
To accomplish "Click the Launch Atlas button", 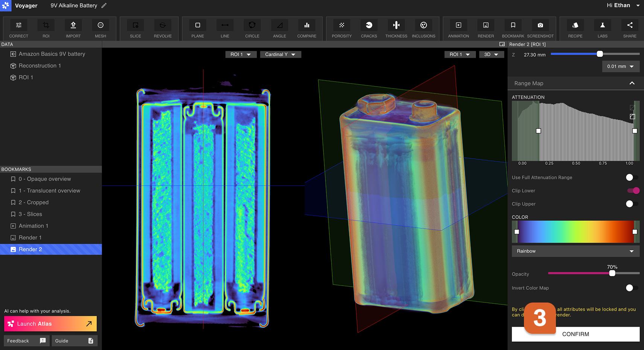I will [x=50, y=324].
